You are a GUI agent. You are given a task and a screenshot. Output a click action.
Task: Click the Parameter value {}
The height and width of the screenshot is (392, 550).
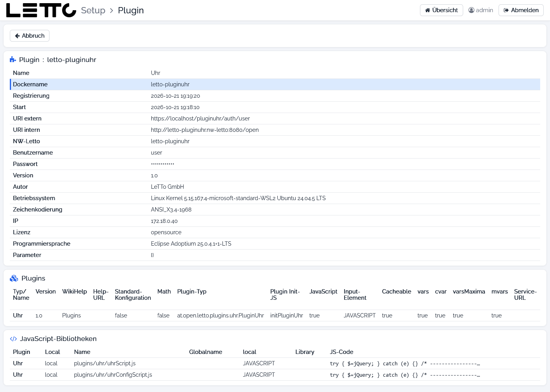[152, 255]
